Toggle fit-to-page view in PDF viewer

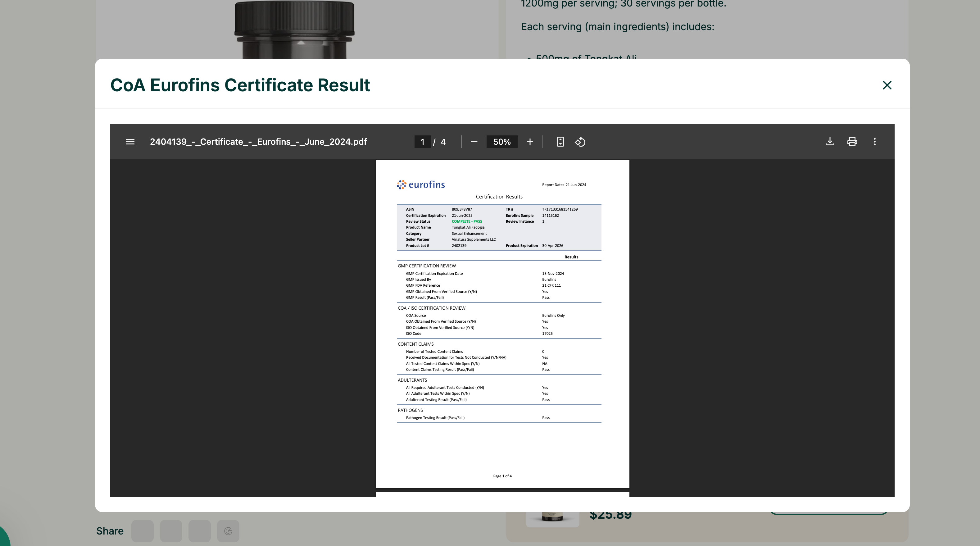click(x=560, y=142)
